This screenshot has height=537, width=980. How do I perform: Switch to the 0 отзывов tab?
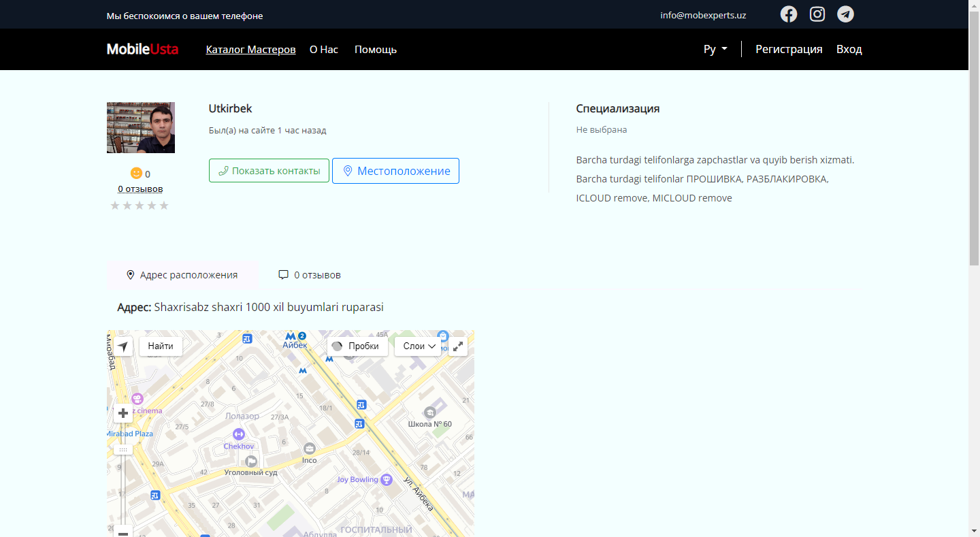pos(310,275)
